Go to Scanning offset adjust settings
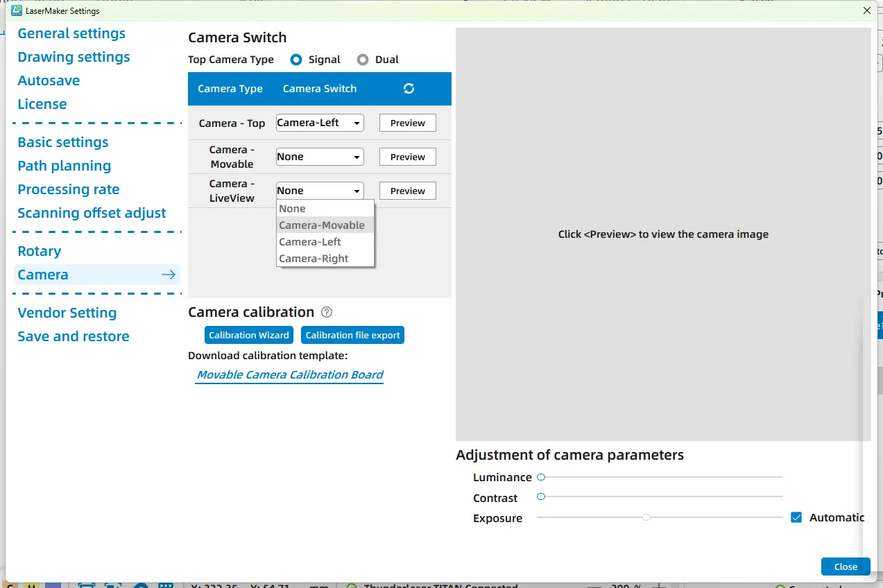The height and width of the screenshot is (588, 883). (x=92, y=213)
